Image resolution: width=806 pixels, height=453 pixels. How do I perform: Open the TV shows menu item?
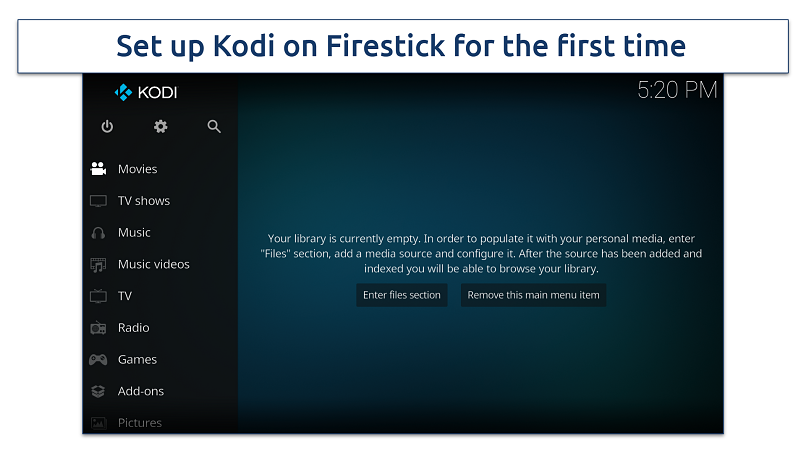144,201
